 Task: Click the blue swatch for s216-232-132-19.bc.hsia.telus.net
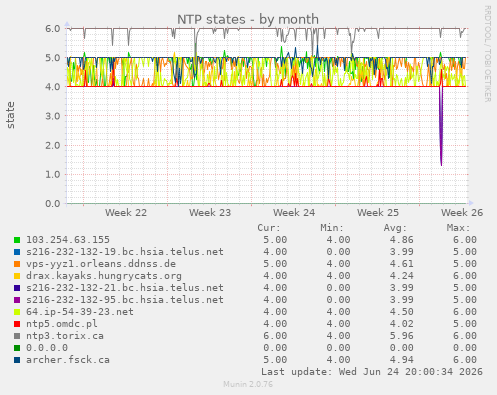[x=17, y=252]
